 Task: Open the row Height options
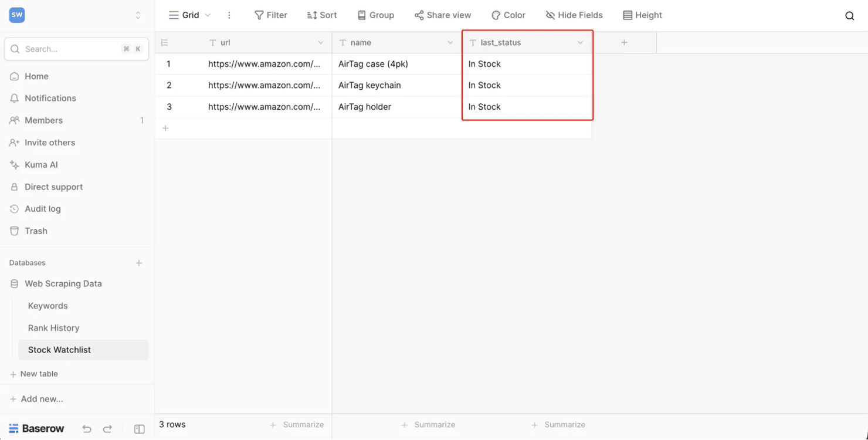642,15
